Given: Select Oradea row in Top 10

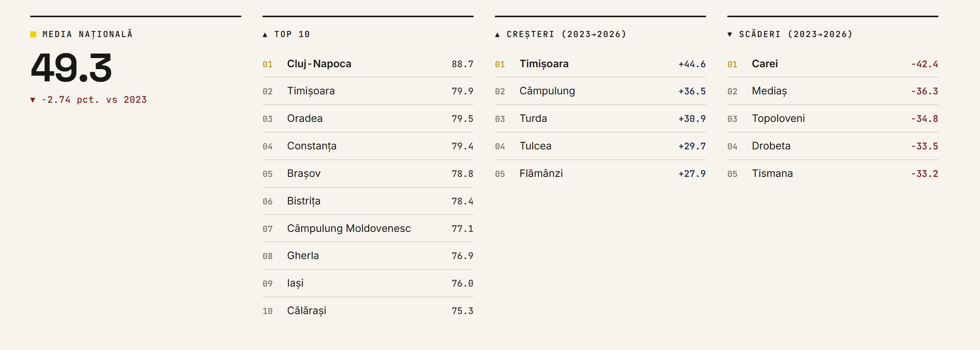Looking at the screenshot, I should pos(368,119).
